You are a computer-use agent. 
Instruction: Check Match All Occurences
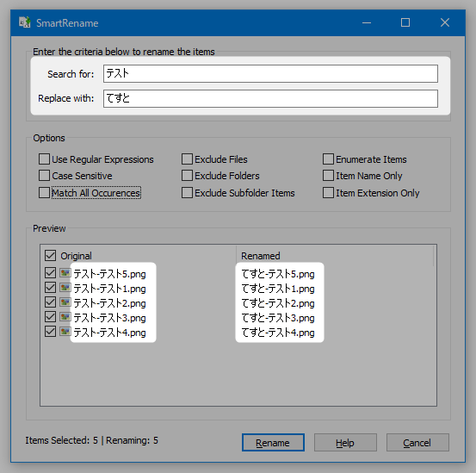pos(44,193)
